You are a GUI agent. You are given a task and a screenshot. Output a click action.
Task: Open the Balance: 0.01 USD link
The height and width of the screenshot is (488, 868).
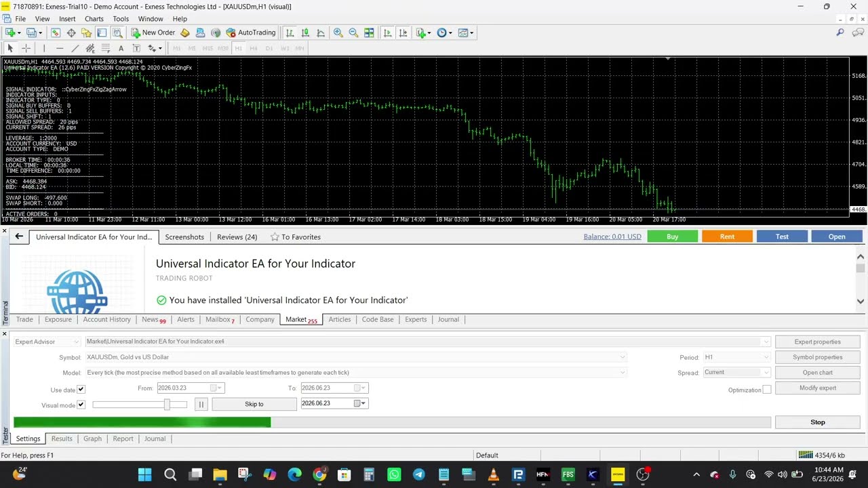(x=612, y=237)
